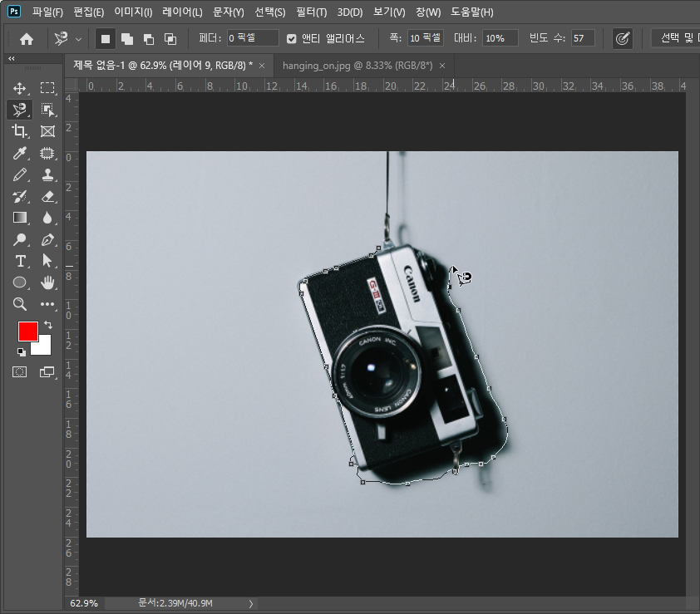
Task: Close the 제목 없음-1 tab
Action: pos(262,66)
